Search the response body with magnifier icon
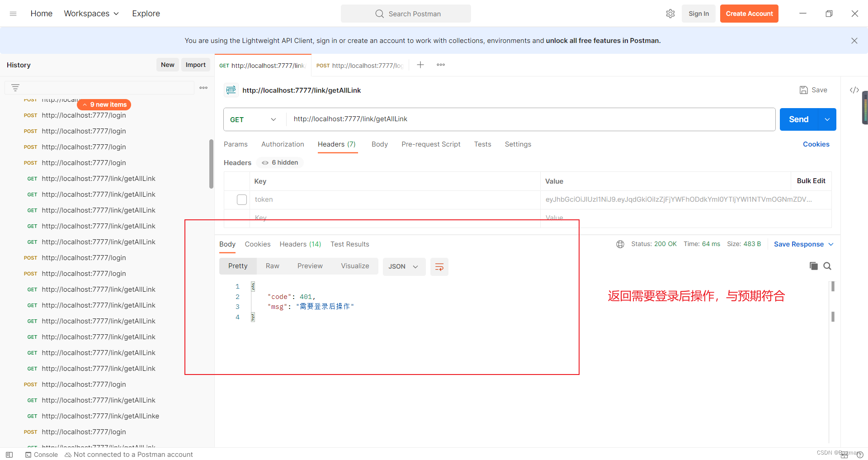The height and width of the screenshot is (460, 868). pos(827,266)
